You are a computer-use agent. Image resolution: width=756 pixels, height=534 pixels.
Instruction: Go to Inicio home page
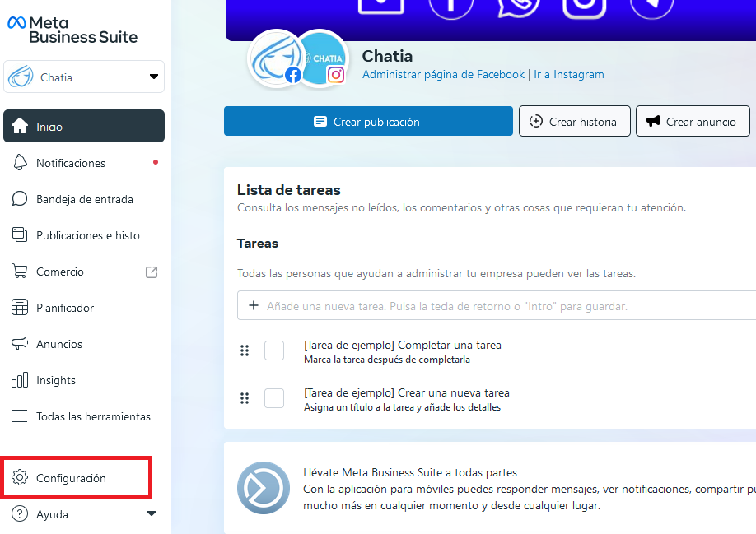pyautogui.click(x=84, y=126)
